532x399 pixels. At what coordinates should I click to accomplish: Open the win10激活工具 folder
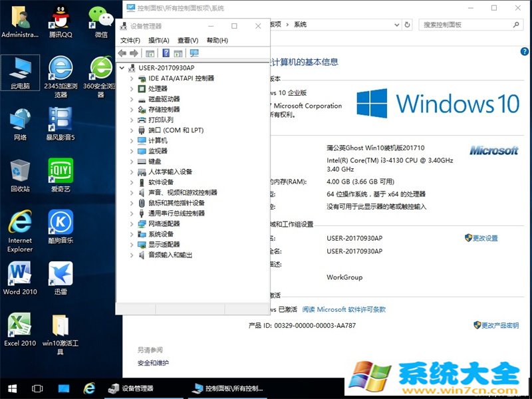pyautogui.click(x=61, y=334)
